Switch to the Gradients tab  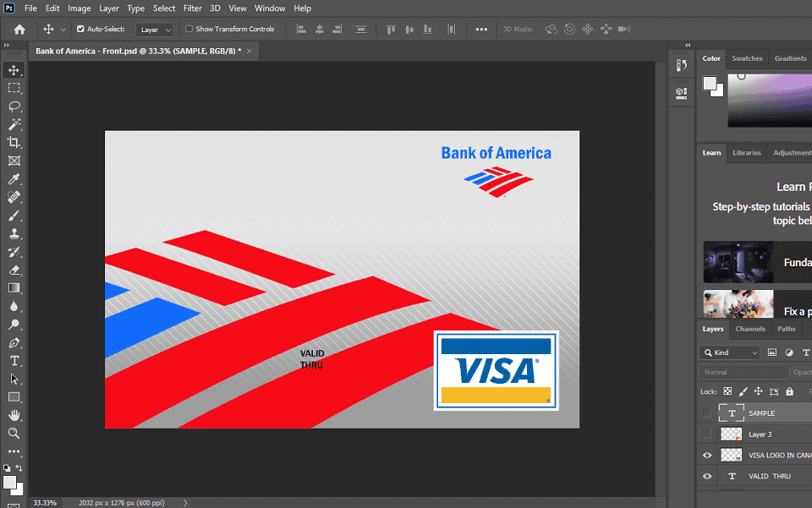790,58
